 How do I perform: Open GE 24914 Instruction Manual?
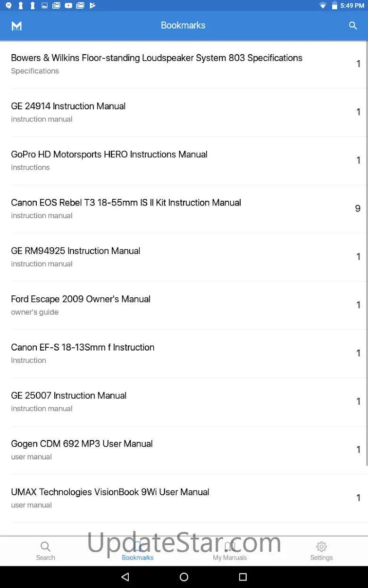[68, 112]
